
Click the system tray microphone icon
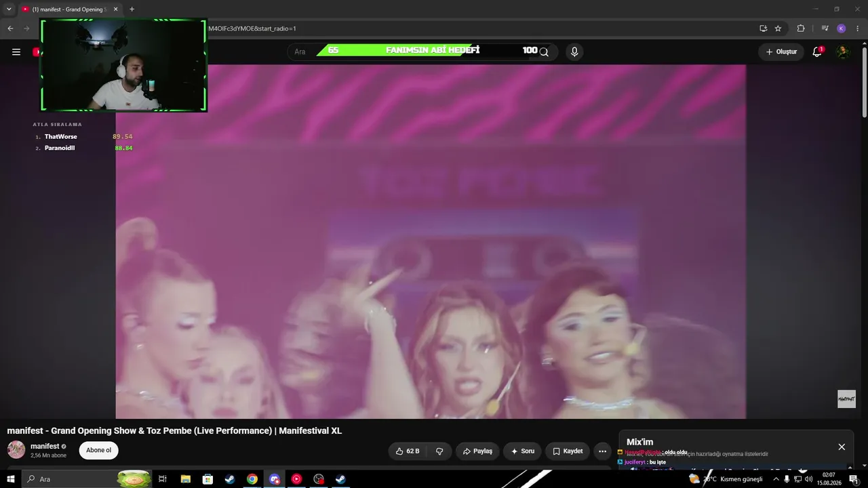point(787,479)
